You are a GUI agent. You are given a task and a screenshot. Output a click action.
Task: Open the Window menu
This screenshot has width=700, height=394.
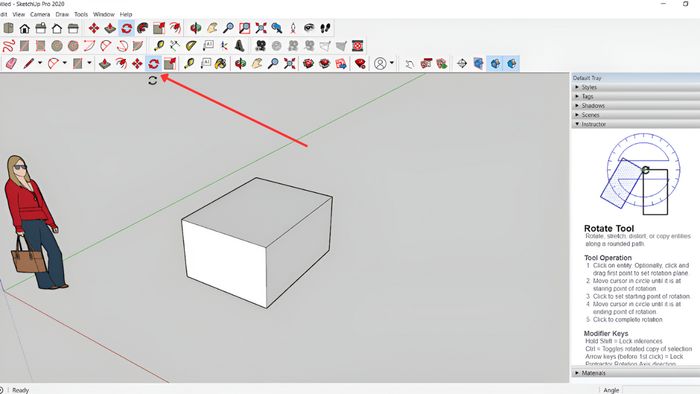(x=104, y=14)
